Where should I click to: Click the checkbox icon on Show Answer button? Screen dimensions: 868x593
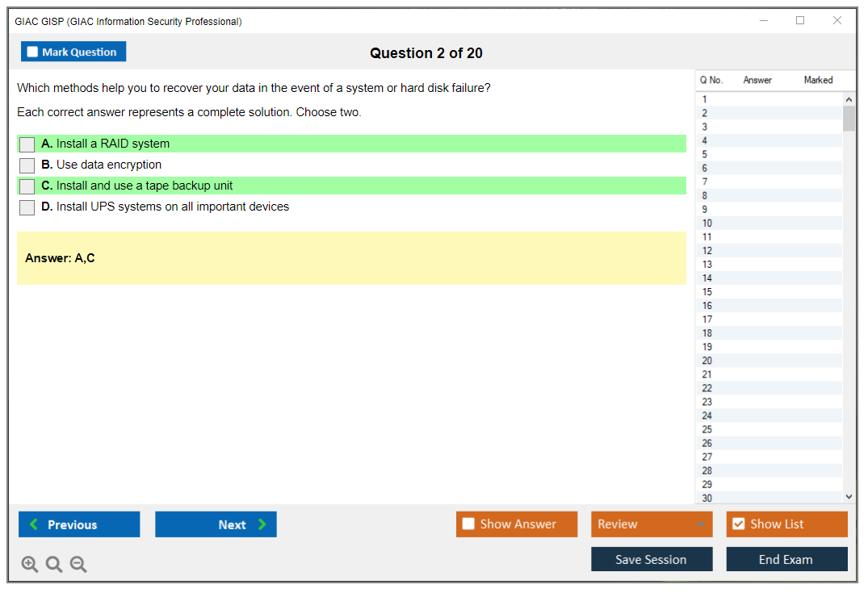click(468, 524)
